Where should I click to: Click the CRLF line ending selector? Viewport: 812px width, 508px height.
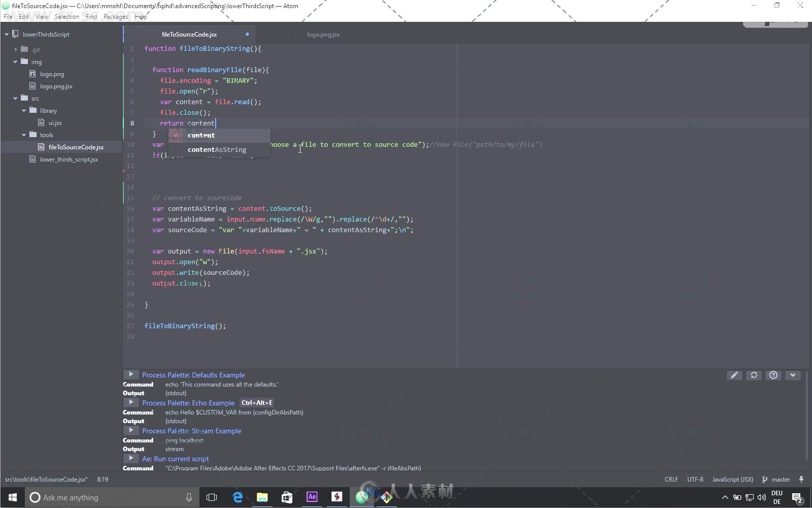(671, 479)
